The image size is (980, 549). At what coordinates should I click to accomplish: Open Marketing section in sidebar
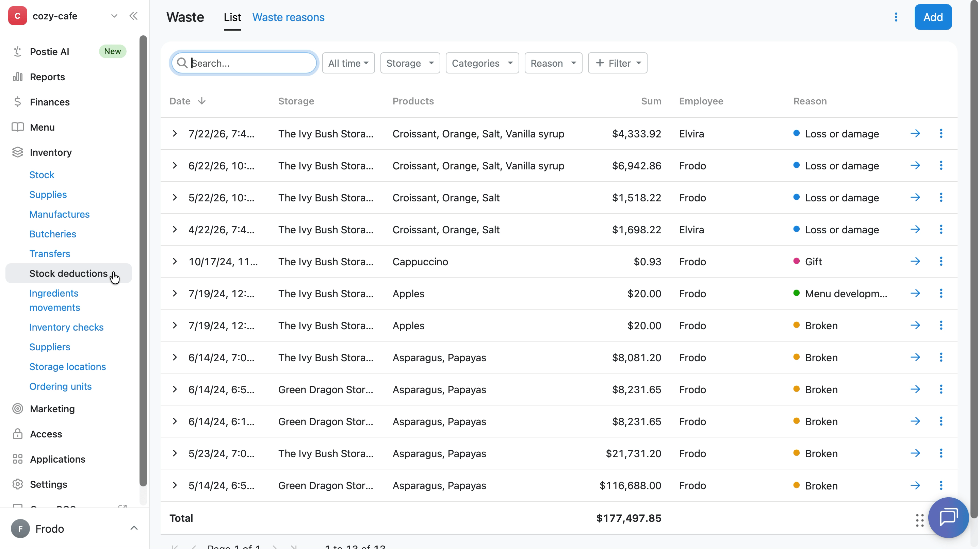(x=52, y=409)
